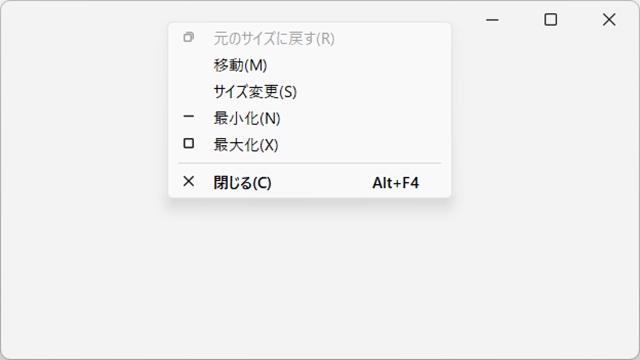Screen dimensions: 640x360
Task: Click the dash icon beside 最小化(N)
Action: coord(189,117)
